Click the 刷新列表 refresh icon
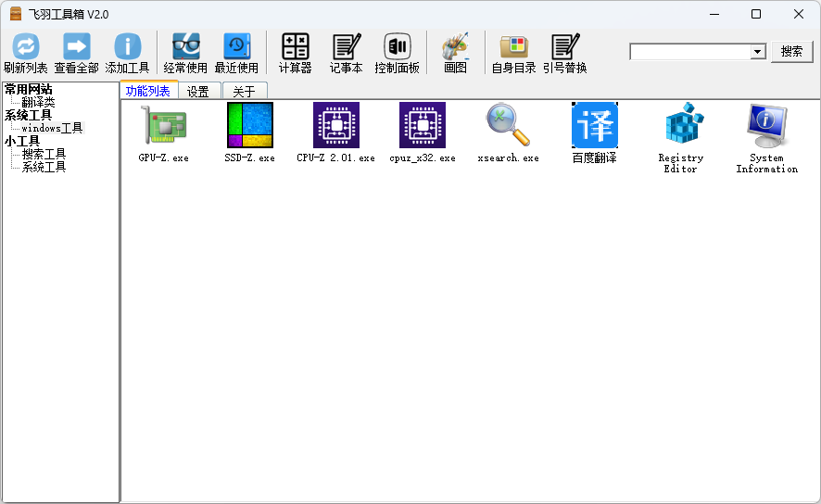Screen dimensions: 821x504 [x=26, y=47]
